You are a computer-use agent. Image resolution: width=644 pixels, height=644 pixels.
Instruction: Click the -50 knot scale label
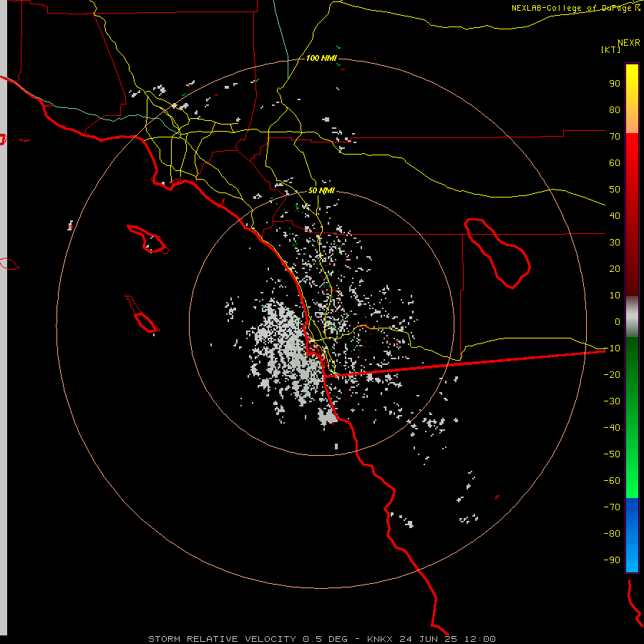click(x=612, y=454)
